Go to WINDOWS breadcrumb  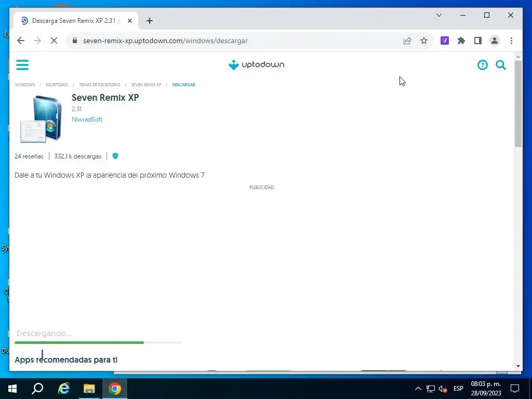(25, 85)
